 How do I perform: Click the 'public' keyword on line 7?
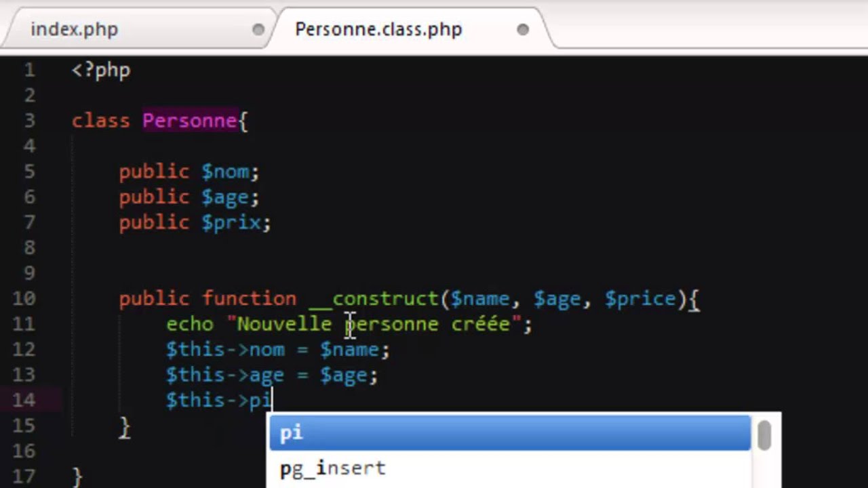(x=154, y=223)
